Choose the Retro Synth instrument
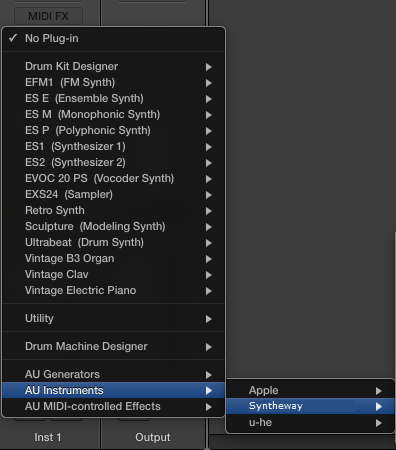This screenshot has width=396, height=450. 113,210
